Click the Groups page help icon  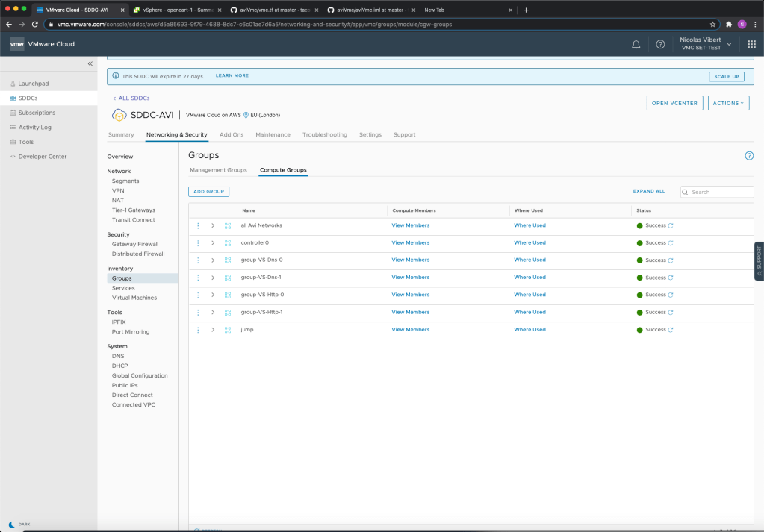coord(749,156)
